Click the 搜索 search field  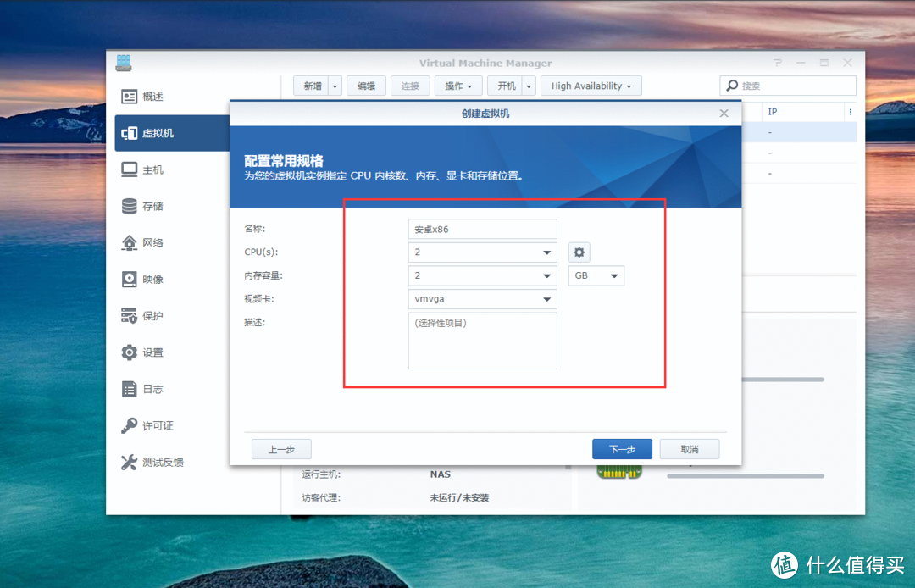tap(788, 86)
